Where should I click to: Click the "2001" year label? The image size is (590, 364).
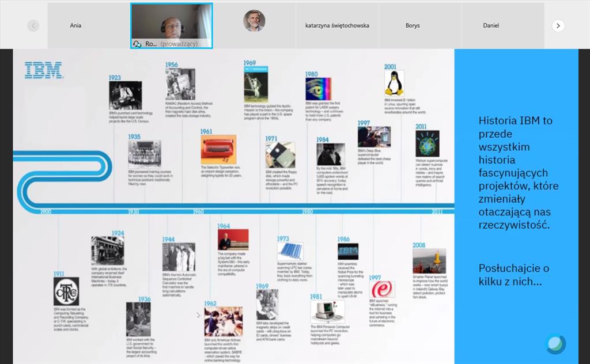(x=390, y=67)
